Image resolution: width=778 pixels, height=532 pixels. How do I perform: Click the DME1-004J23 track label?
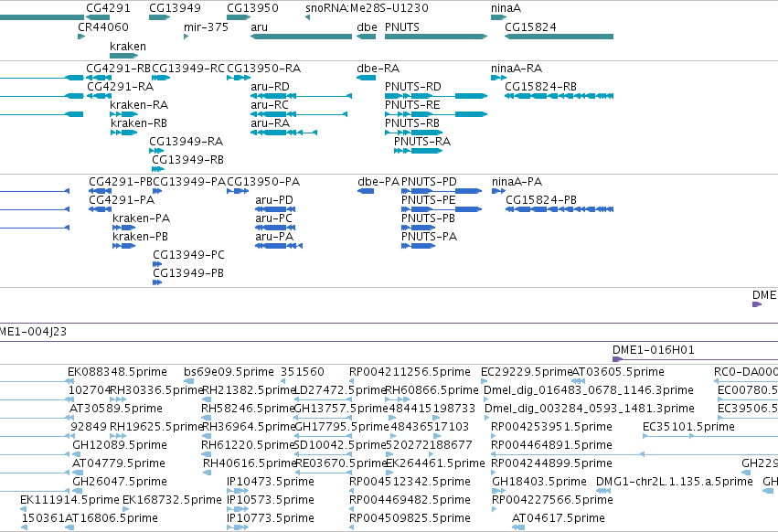33,332
